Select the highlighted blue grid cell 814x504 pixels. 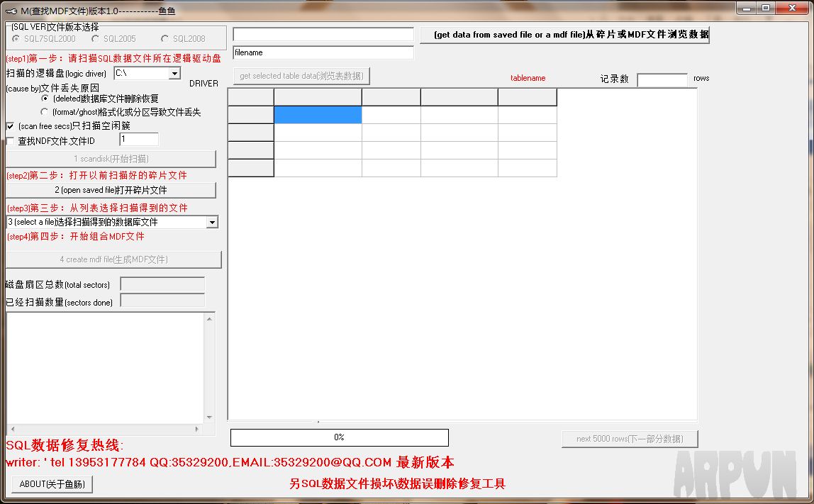pos(318,114)
